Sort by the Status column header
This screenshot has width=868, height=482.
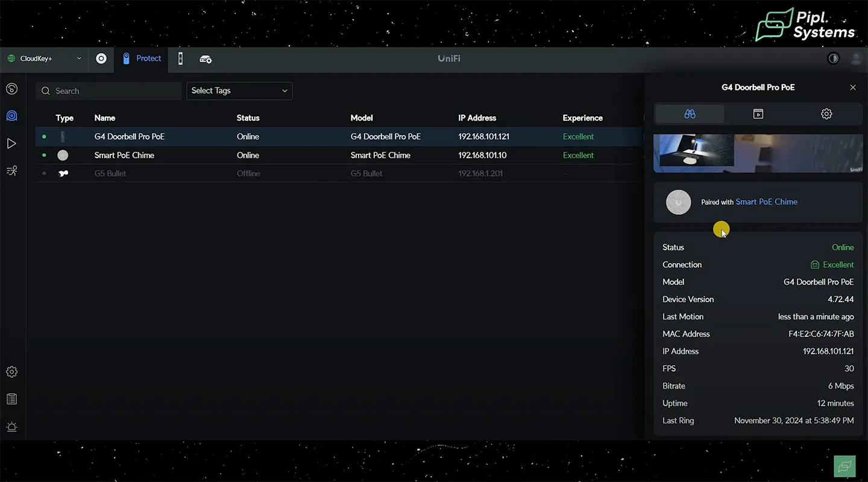pos(248,118)
